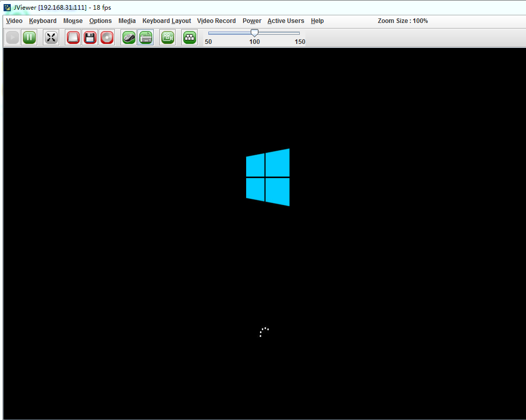The height and width of the screenshot is (420, 526).
Task: Open the Keyboard menu
Action: pos(43,21)
